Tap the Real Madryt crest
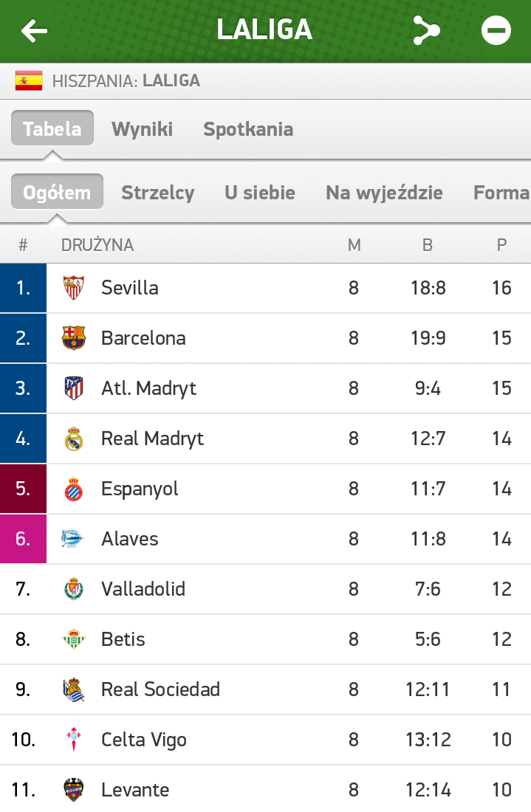 pos(74,438)
